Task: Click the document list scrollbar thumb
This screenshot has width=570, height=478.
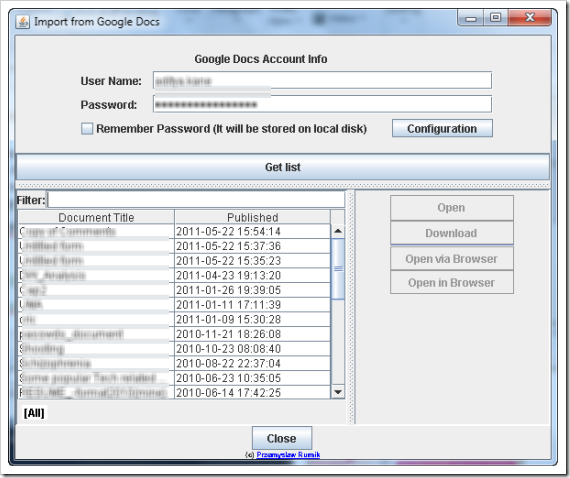Action: click(x=338, y=269)
